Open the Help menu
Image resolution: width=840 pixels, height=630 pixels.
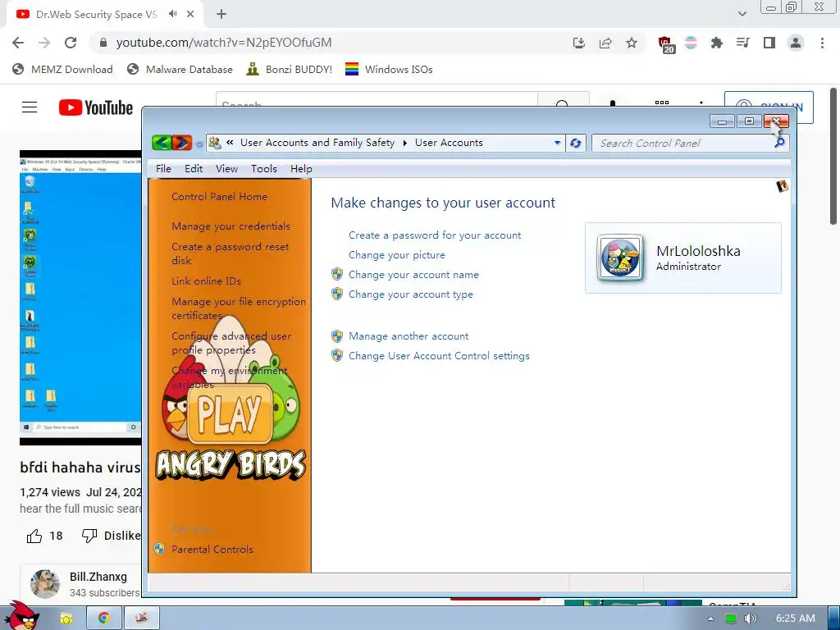click(301, 169)
